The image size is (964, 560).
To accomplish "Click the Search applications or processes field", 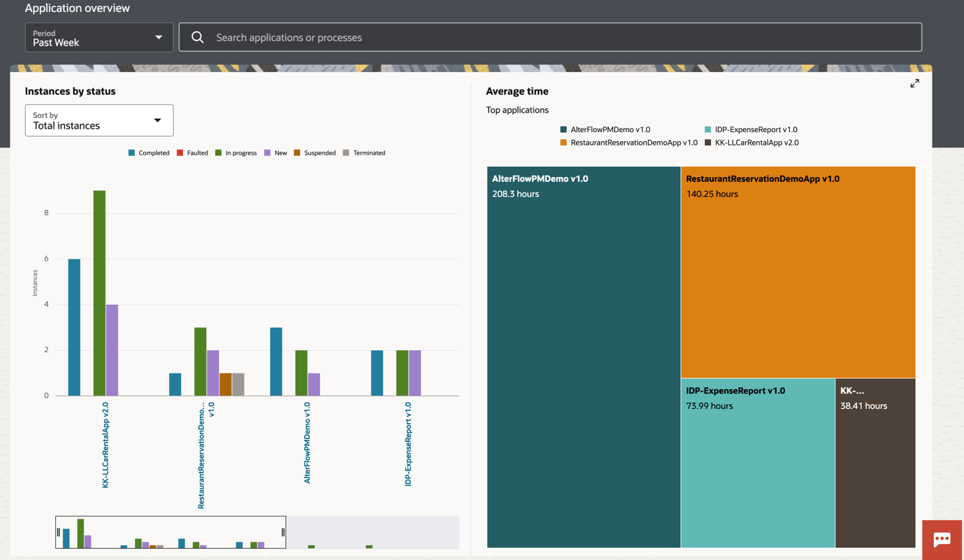I will [x=559, y=38].
